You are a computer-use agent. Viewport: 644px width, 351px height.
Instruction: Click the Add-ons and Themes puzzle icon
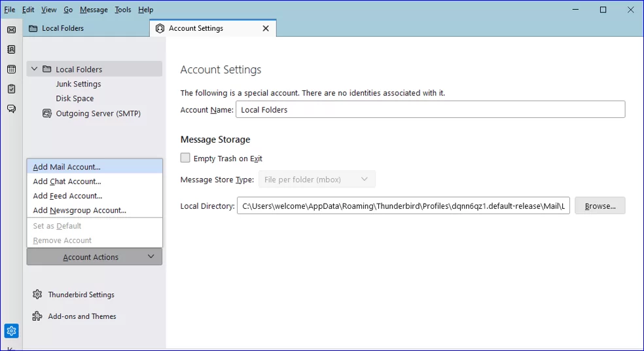37,316
